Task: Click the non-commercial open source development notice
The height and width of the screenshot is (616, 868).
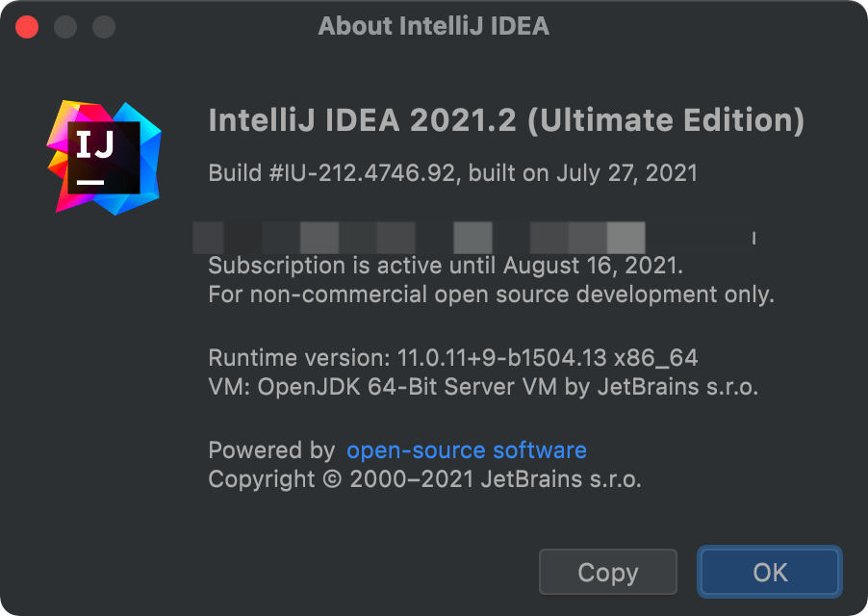Action: click(x=491, y=295)
